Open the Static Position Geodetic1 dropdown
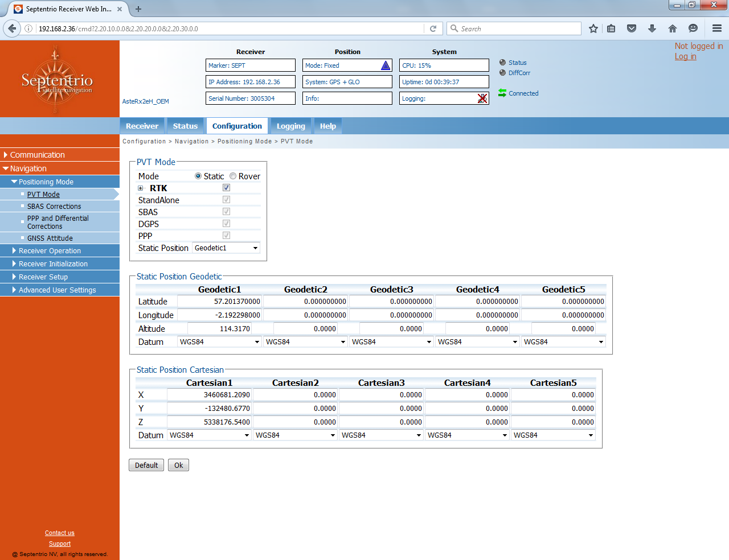The height and width of the screenshot is (560, 729). (226, 248)
